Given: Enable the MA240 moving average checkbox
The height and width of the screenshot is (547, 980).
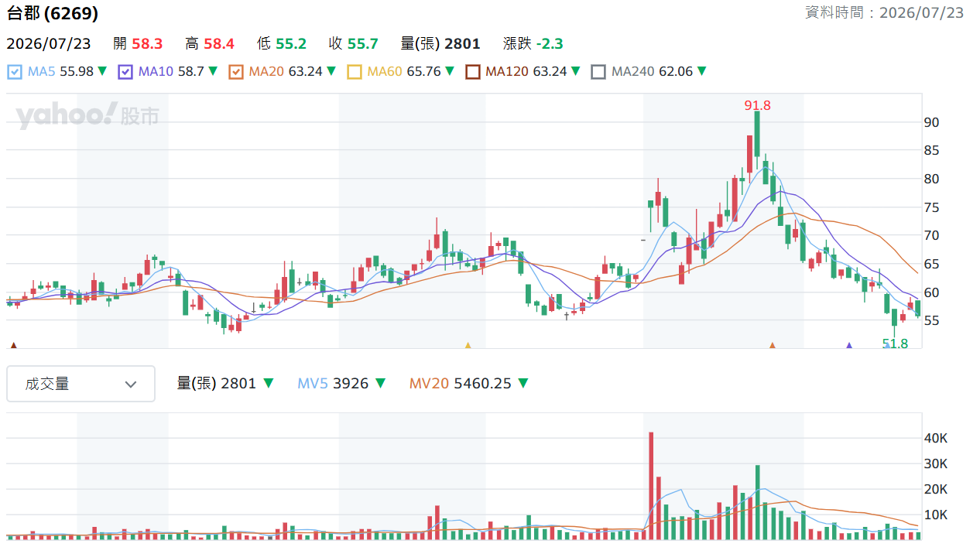Looking at the screenshot, I should (x=598, y=72).
